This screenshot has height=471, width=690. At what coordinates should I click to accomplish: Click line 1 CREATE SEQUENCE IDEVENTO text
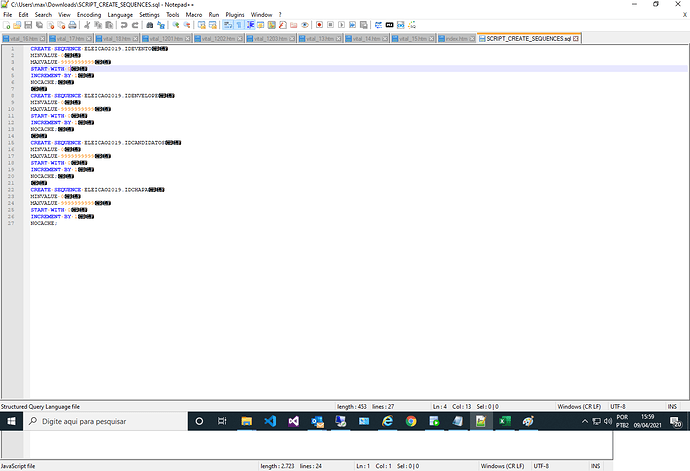point(91,49)
